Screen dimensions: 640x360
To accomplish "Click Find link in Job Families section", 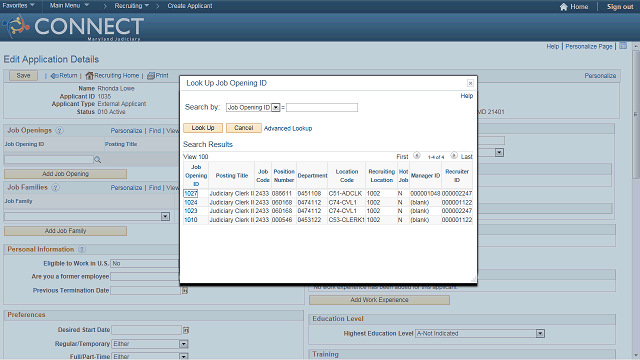I will 155,188.
